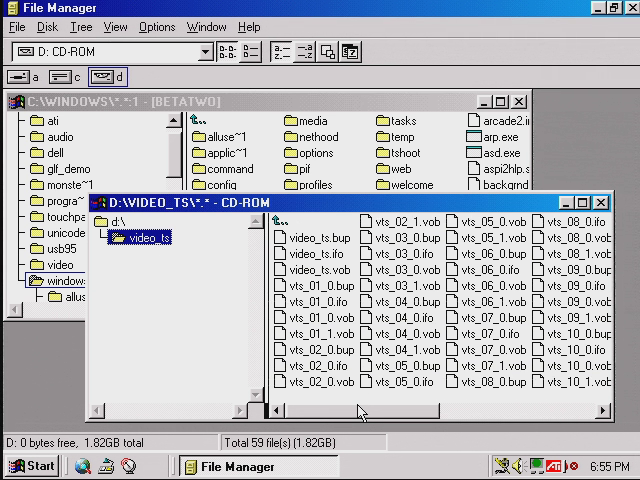The image size is (640, 480).
Task: Select nethood folder in C:\WINDOWS window
Action: pos(311,137)
